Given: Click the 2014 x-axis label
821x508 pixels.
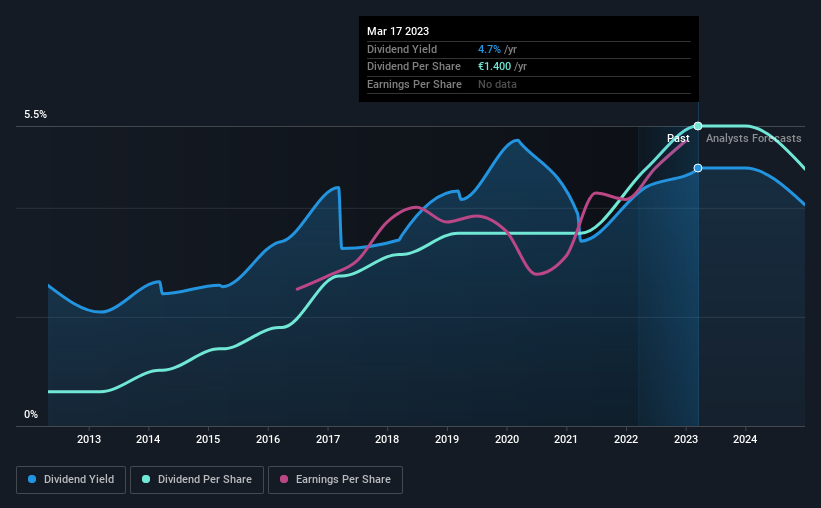Looking at the screenshot, I should (148, 439).
